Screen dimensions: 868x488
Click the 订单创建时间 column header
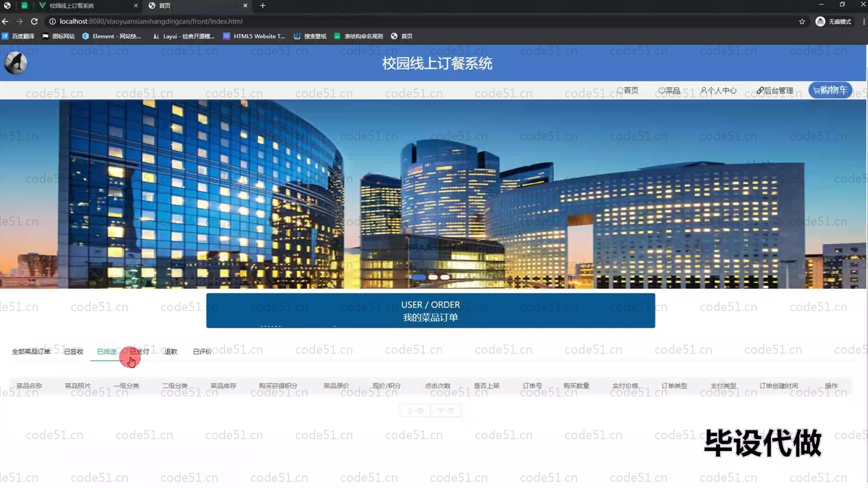click(778, 386)
